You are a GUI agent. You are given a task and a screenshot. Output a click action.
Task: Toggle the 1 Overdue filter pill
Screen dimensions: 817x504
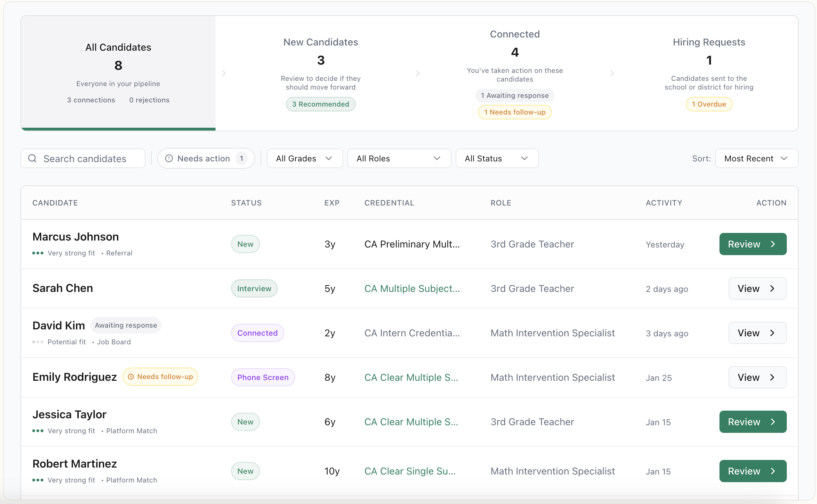pyautogui.click(x=709, y=104)
